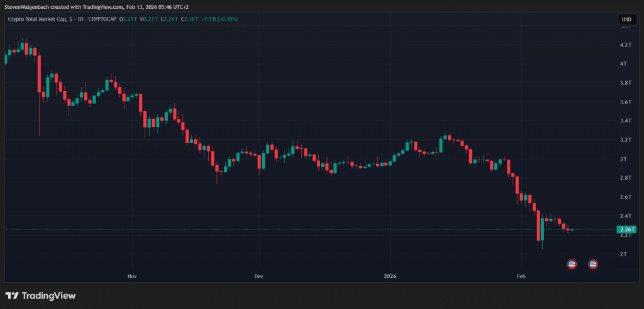Open the right US flag economic event icon
Screen dimensions: 644x309
click(592, 264)
